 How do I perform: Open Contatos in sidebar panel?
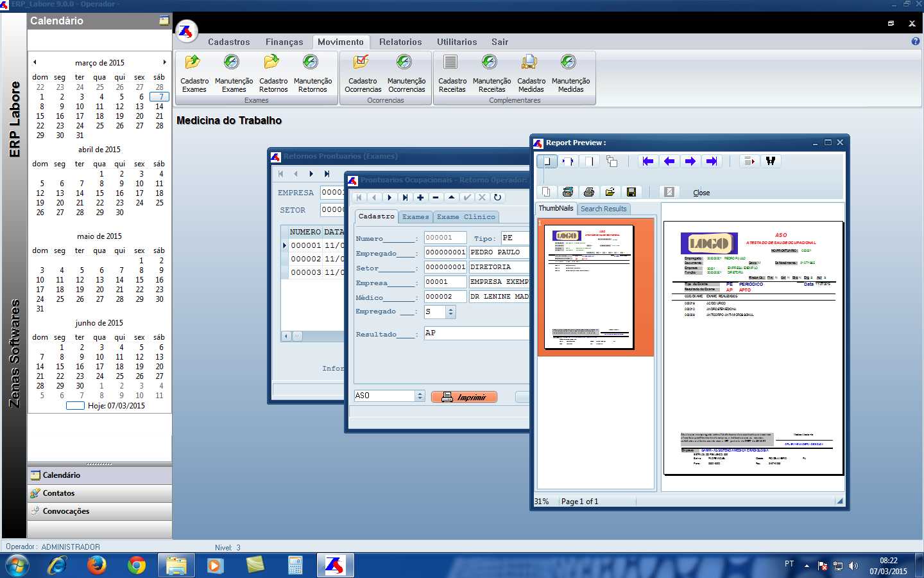coord(99,493)
